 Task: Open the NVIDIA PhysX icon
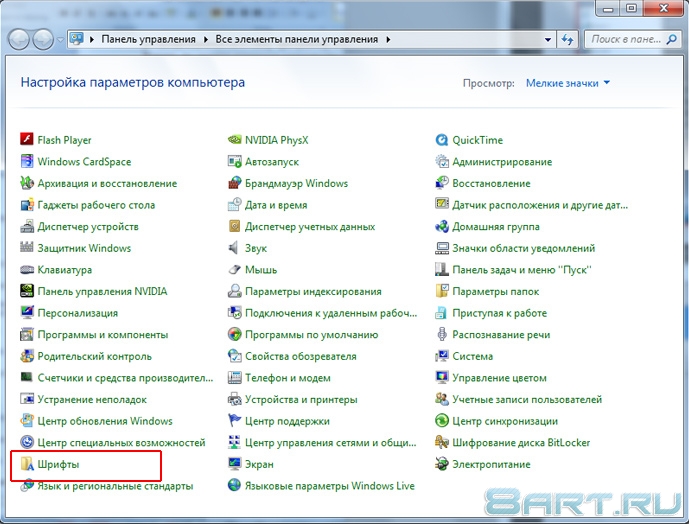point(234,140)
